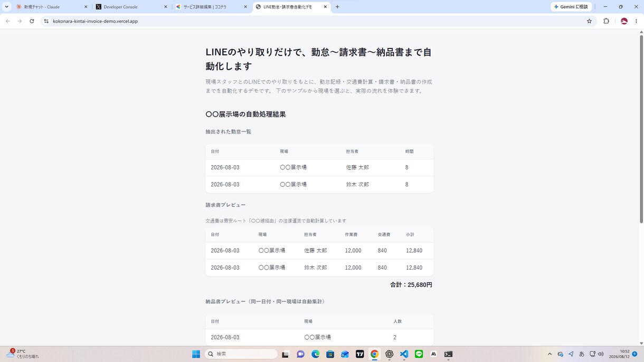Image resolution: width=644 pixels, height=362 pixels.
Task: Open a new browser tab
Action: (337, 7)
